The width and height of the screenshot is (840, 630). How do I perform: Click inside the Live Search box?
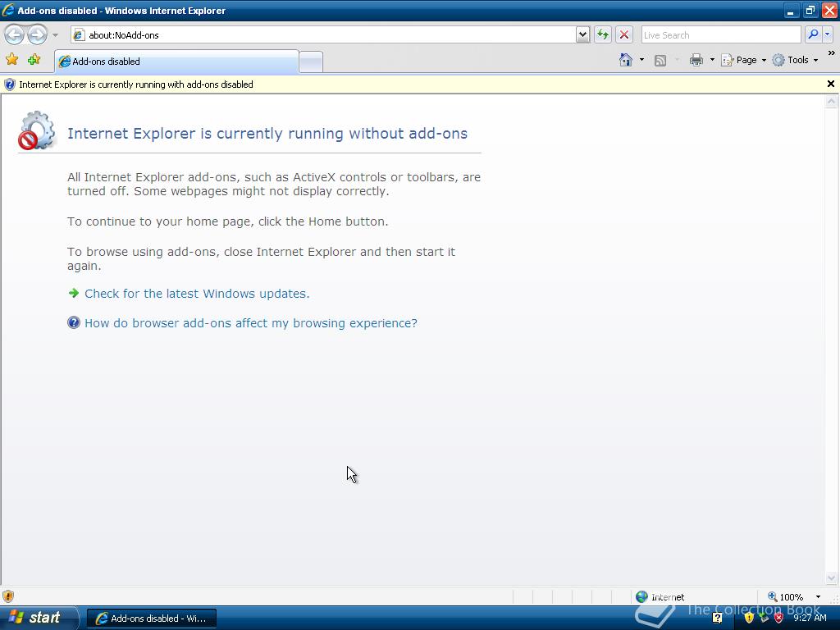[x=720, y=34]
